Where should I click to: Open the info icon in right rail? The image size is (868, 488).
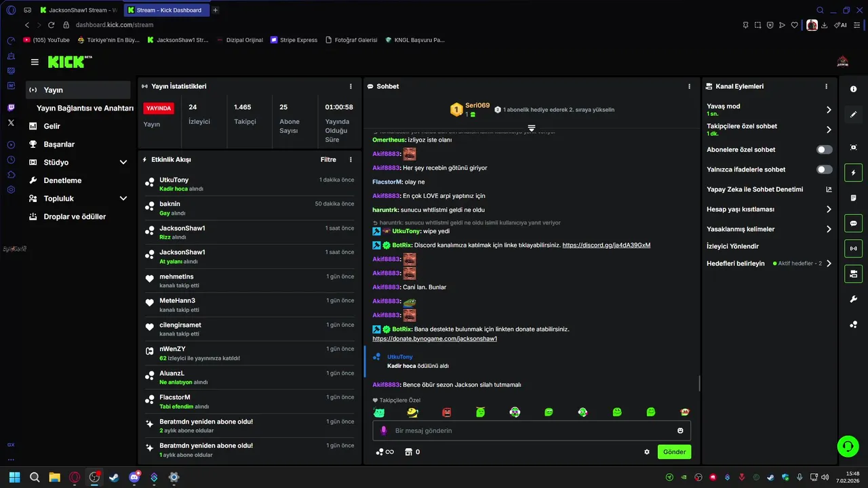(853, 89)
